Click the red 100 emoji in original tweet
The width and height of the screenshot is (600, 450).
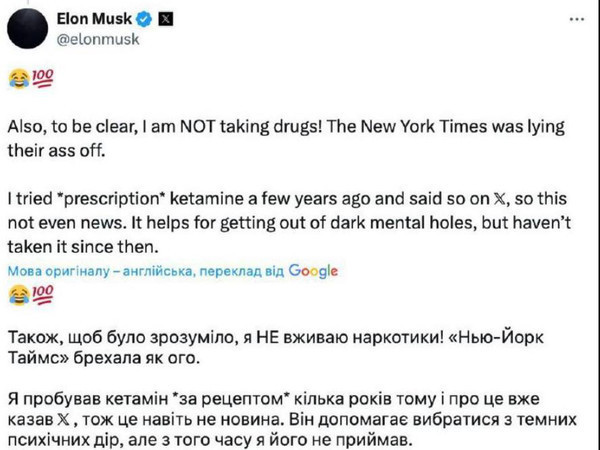click(42, 78)
